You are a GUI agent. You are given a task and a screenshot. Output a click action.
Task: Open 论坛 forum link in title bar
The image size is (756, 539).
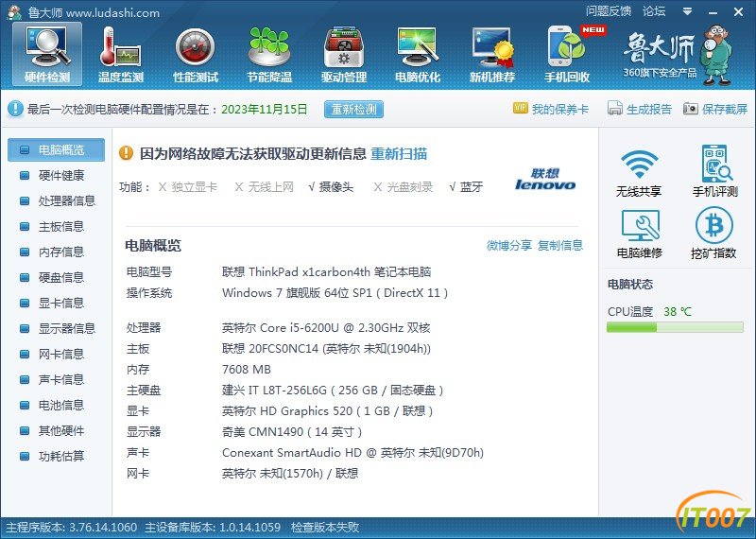[654, 11]
